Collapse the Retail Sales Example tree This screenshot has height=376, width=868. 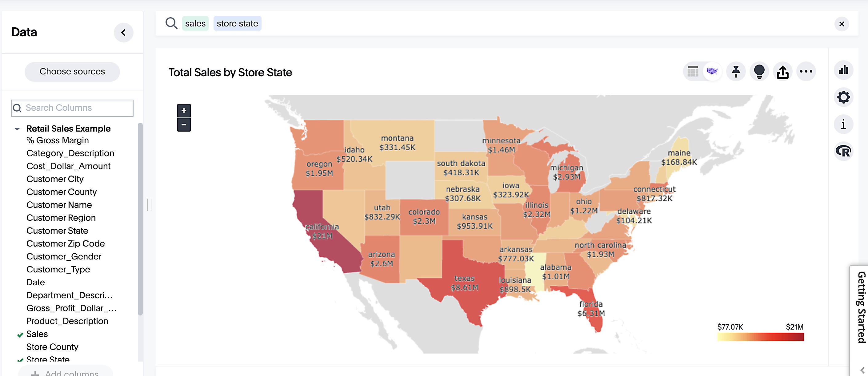pos(17,128)
